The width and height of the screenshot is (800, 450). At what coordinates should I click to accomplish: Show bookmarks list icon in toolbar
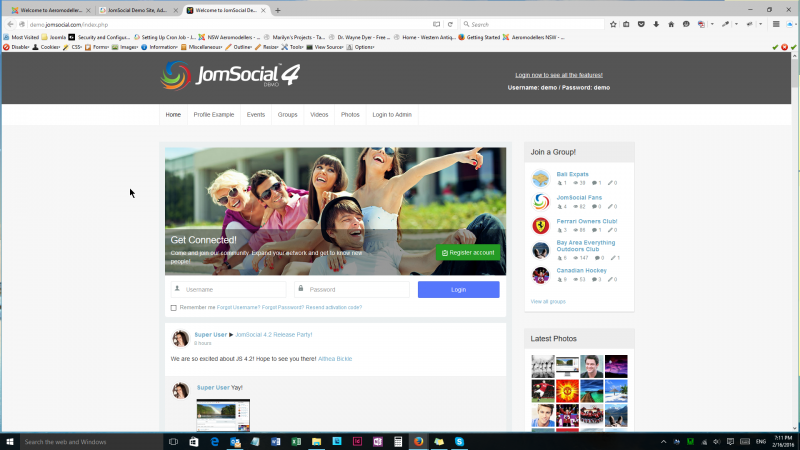[x=627, y=24]
